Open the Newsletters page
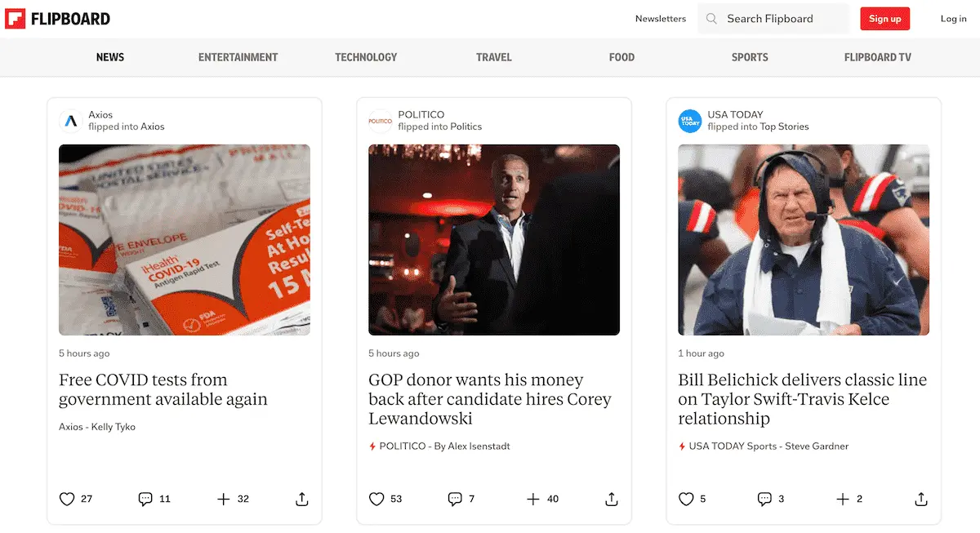980x533 pixels. 661,18
